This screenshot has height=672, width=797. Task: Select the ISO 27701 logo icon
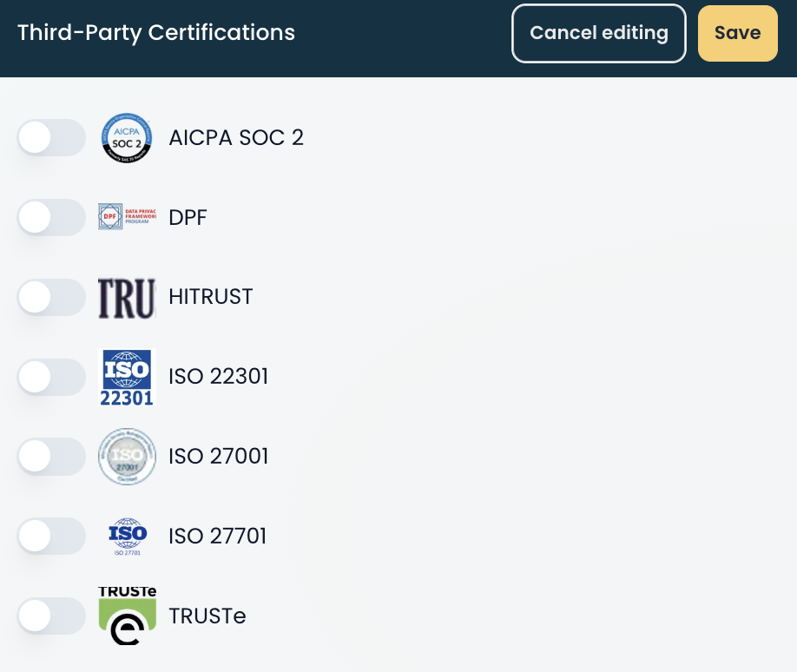[x=127, y=536]
